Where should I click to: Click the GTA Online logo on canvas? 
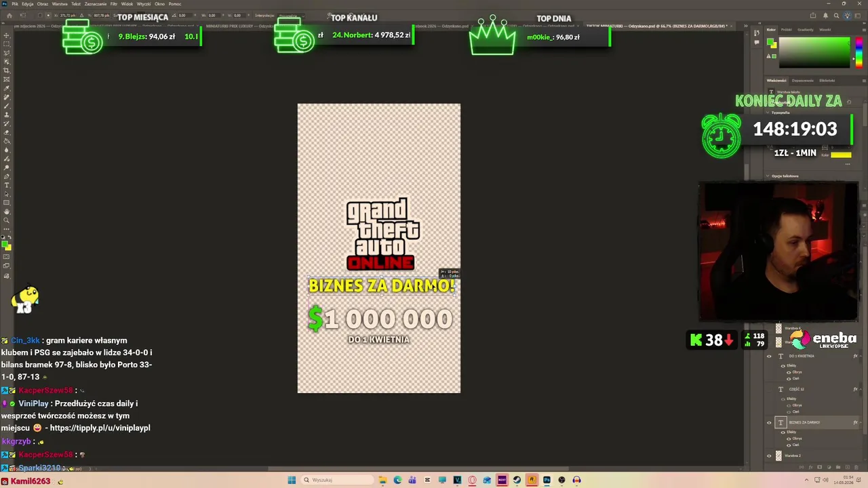click(382, 234)
